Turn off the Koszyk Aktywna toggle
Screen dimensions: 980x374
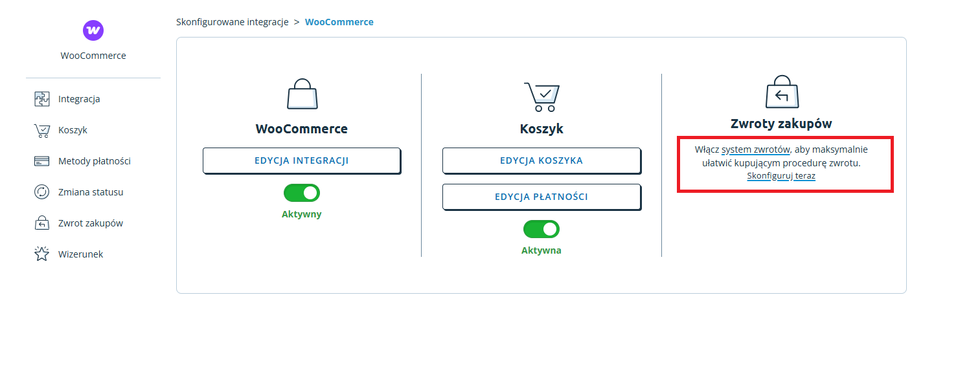541,229
